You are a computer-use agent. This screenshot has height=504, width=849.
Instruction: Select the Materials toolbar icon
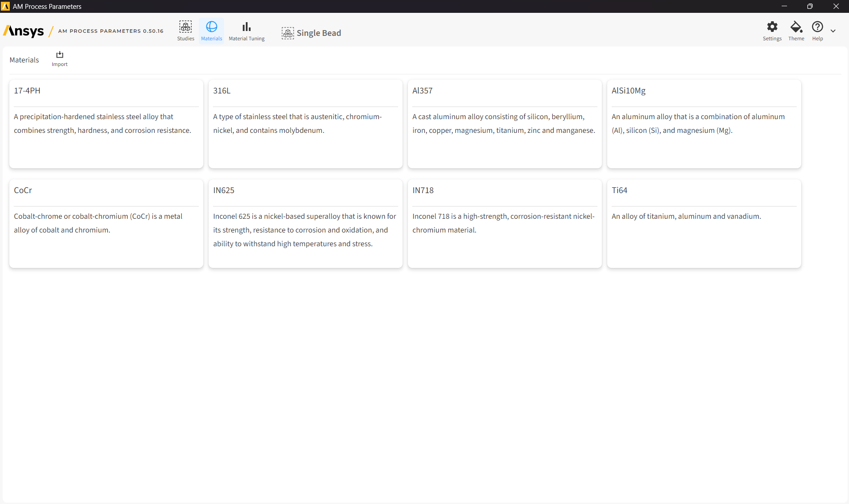pos(212,31)
